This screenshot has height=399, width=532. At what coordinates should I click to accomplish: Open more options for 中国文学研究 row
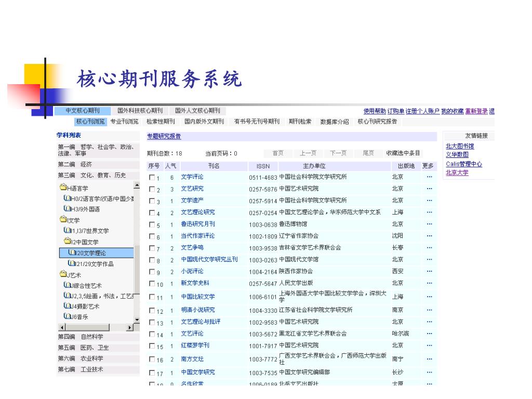(x=429, y=372)
